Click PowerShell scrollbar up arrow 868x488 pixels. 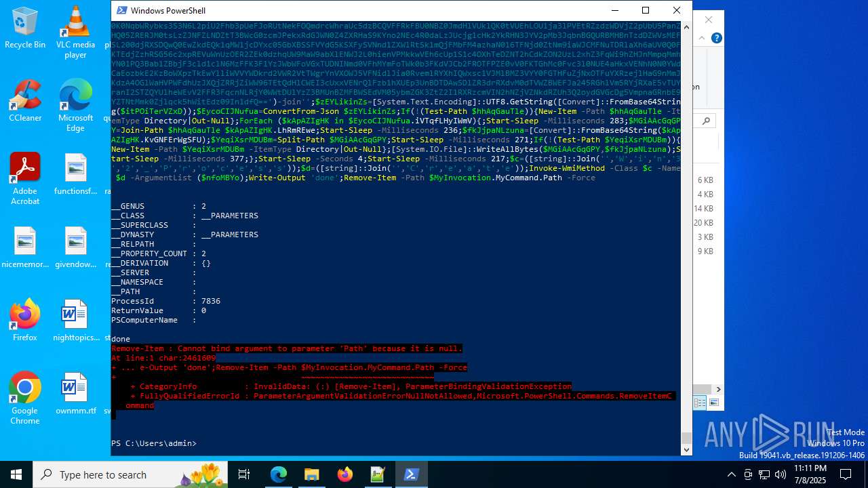(x=686, y=26)
